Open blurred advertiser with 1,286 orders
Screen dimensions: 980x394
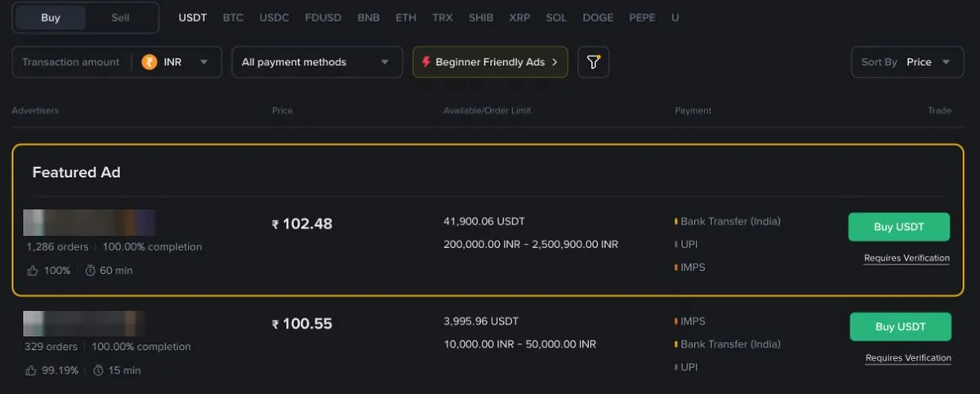(89, 223)
